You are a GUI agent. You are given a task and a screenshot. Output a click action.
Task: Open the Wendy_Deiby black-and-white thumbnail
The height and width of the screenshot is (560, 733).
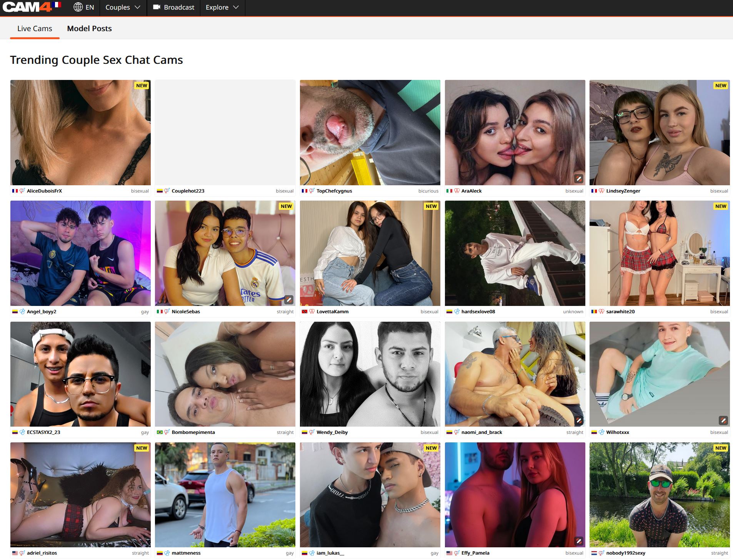click(x=370, y=374)
